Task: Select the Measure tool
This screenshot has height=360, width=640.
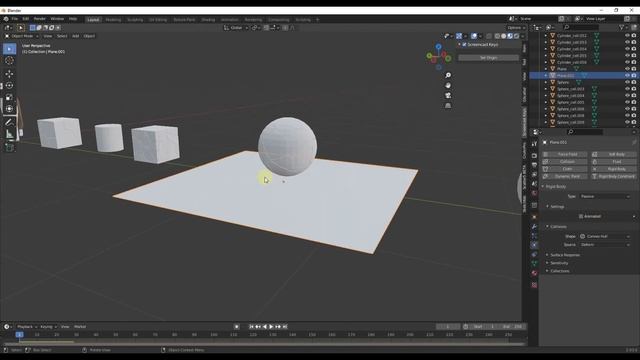Action: [x=9, y=134]
